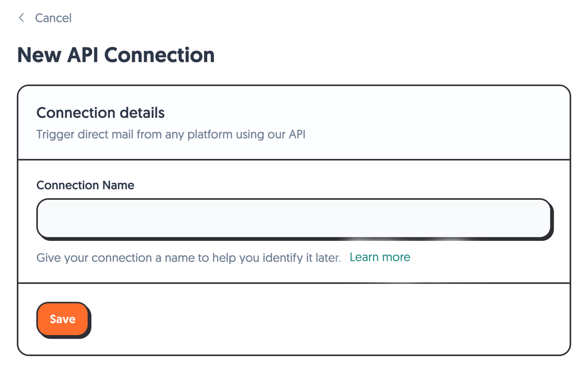Click Learn more about connection names
This screenshot has height=374, width=588.
(379, 257)
